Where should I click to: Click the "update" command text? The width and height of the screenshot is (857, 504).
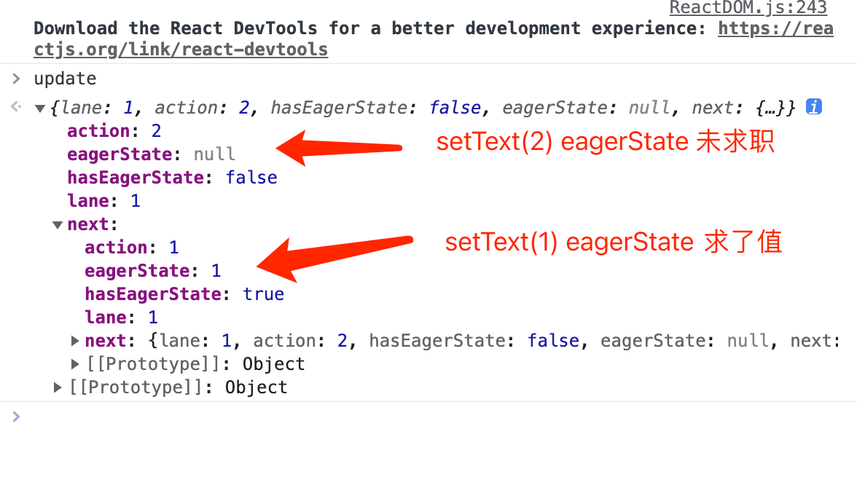[x=65, y=79]
